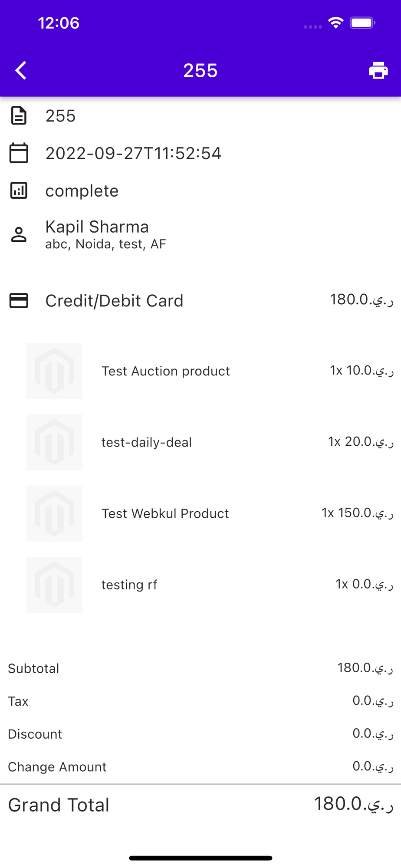Tap the customer person icon
Viewport: 401px width, 868px height.
click(x=19, y=234)
